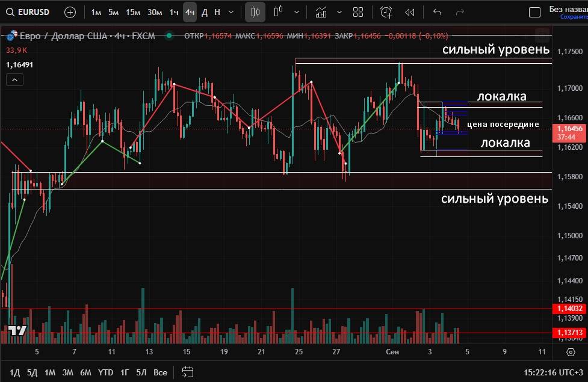Start bar replay with the rewind icon

(410, 12)
